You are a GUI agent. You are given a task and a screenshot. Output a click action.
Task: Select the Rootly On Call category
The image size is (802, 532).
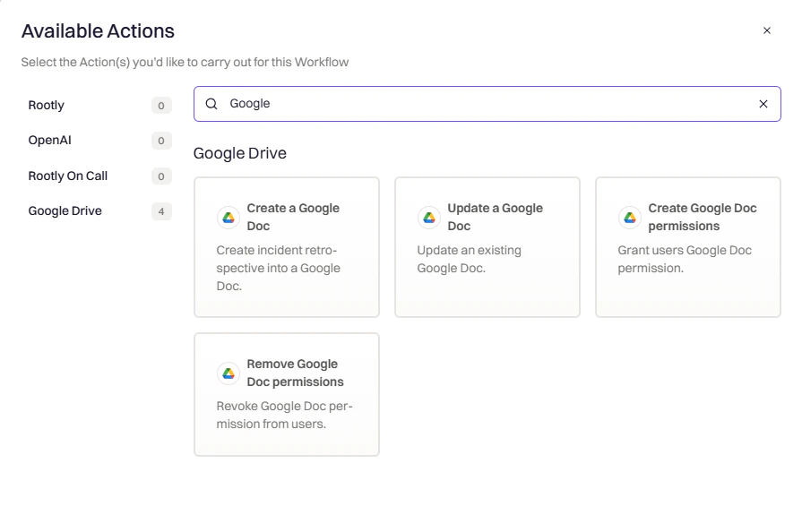(67, 176)
